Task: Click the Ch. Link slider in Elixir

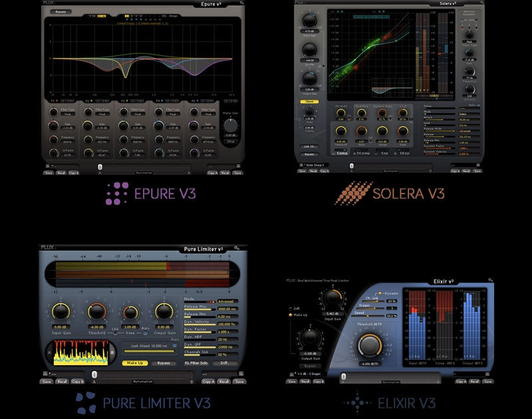Action: click(374, 301)
